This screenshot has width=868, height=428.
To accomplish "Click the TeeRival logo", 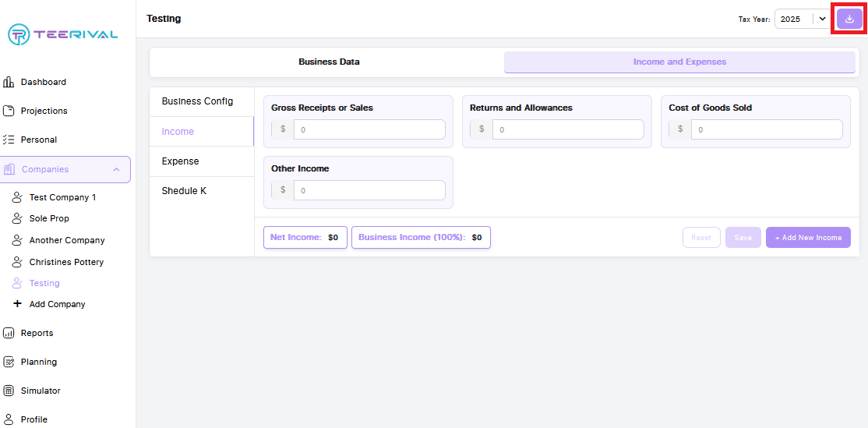I will (62, 34).
